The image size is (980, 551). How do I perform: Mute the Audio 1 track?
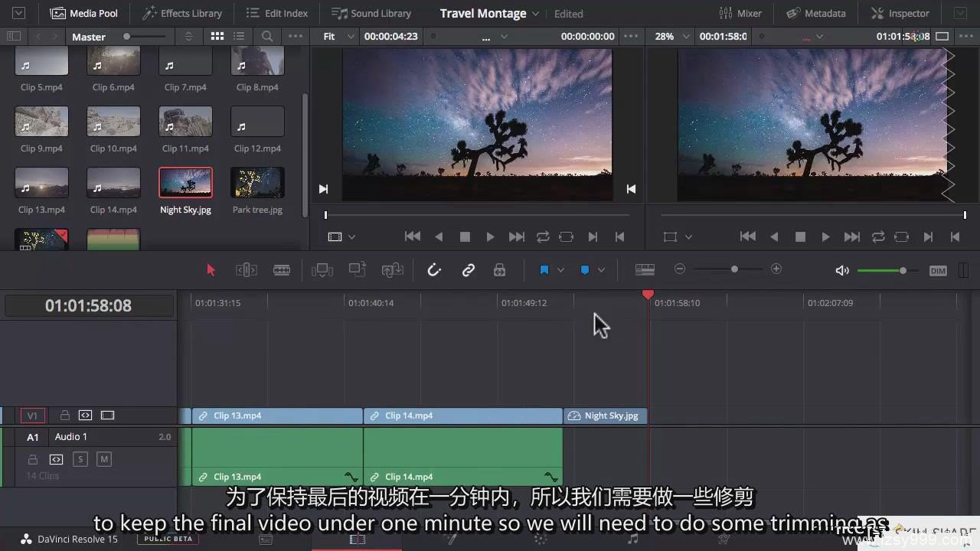pyautogui.click(x=104, y=459)
